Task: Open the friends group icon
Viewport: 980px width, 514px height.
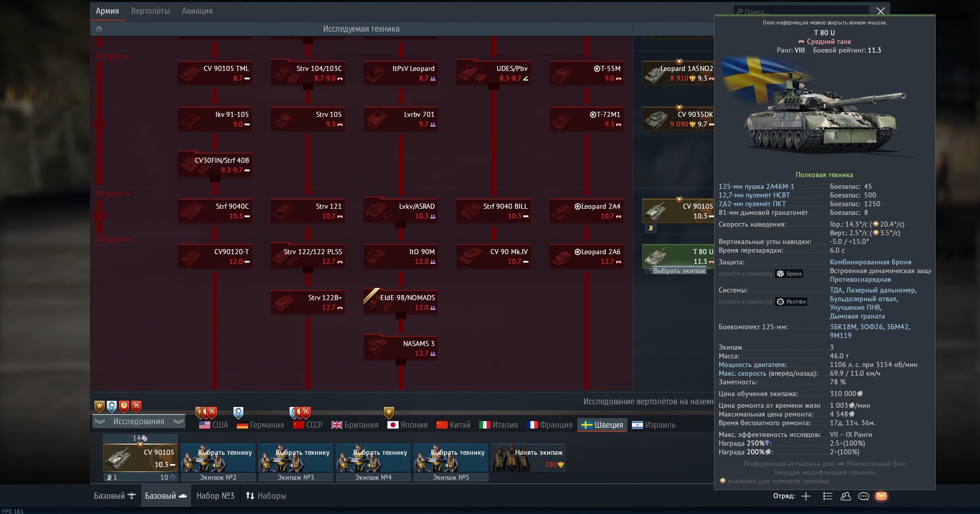Action: 846,496
